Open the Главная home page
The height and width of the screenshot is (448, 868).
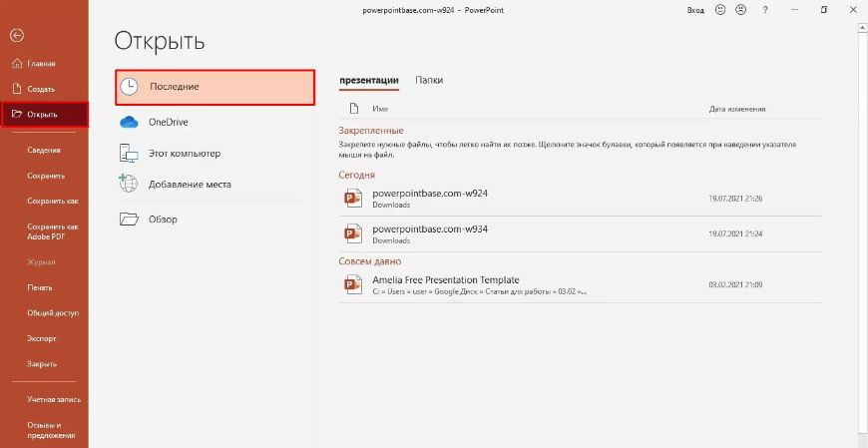[44, 64]
